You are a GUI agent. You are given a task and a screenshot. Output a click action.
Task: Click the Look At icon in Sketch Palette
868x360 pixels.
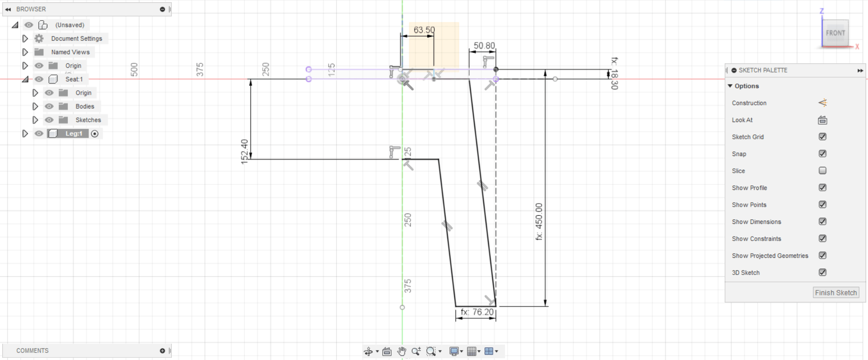[x=822, y=120]
